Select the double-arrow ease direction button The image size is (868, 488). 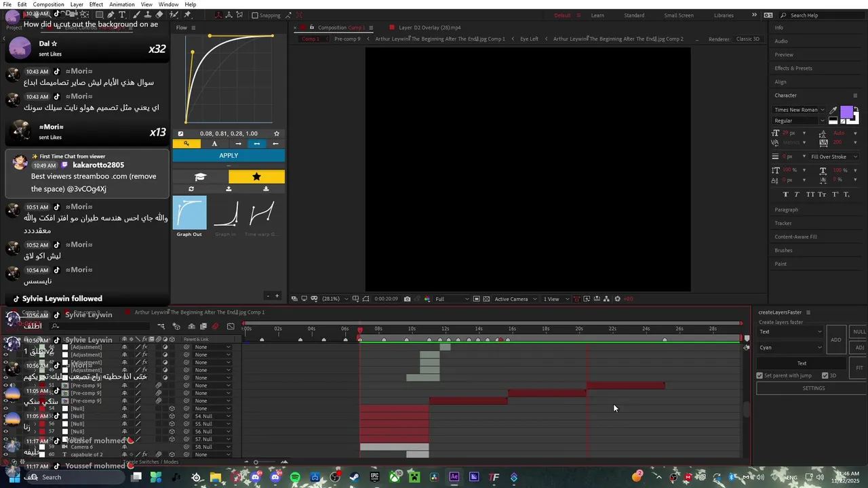tap(256, 144)
